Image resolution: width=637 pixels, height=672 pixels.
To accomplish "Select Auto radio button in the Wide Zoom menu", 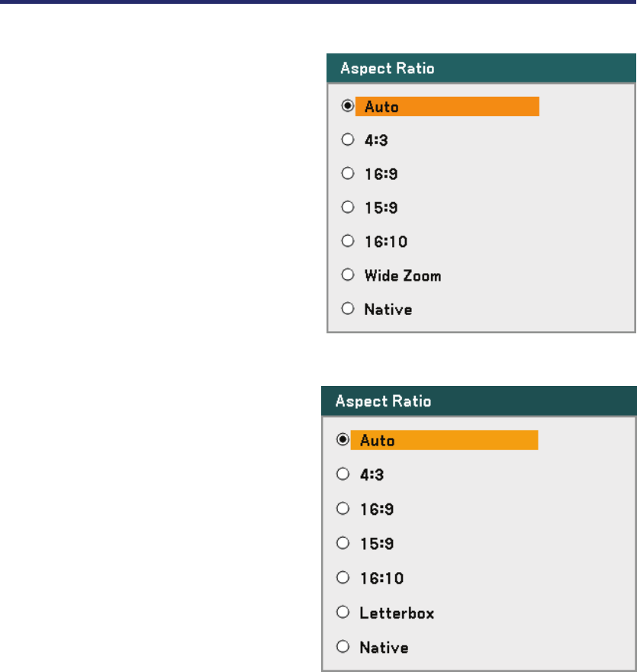I will point(348,106).
